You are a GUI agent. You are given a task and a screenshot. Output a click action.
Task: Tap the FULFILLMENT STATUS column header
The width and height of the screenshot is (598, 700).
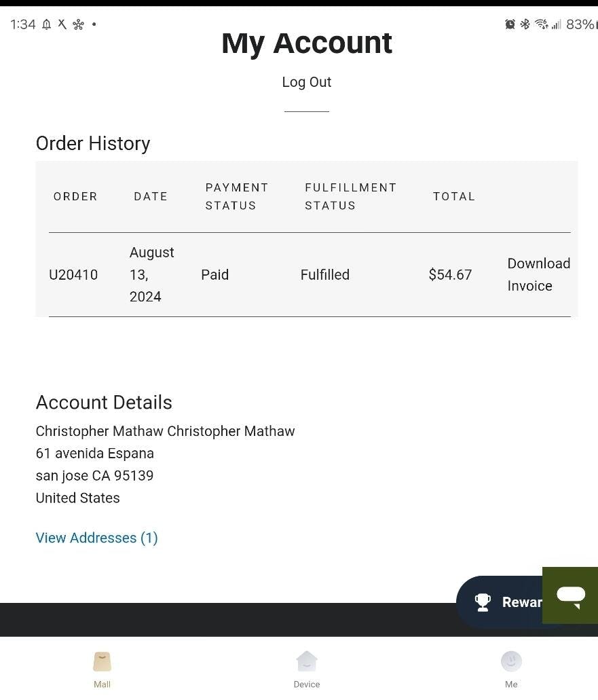[x=350, y=196]
